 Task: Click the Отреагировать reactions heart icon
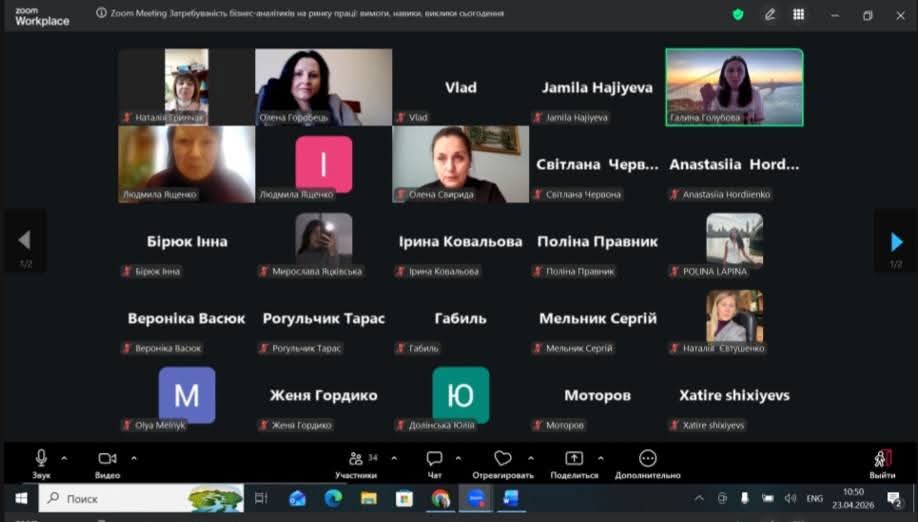click(x=503, y=460)
